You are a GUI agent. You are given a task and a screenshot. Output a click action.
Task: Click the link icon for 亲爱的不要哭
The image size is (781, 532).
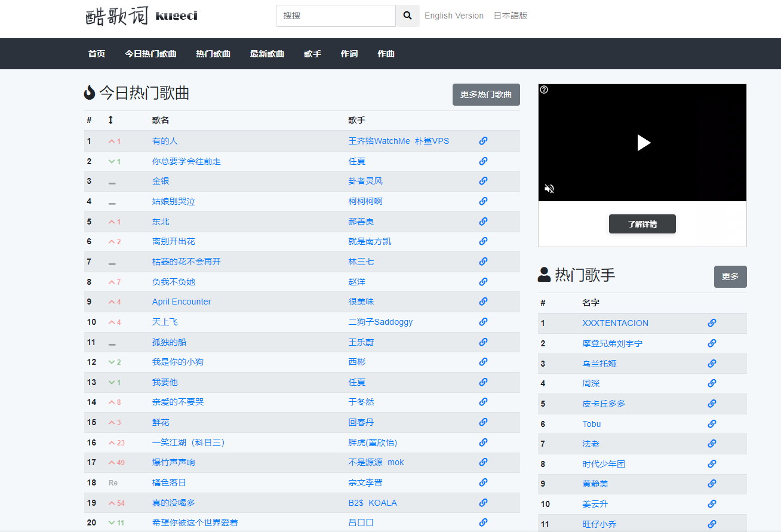coord(484,402)
